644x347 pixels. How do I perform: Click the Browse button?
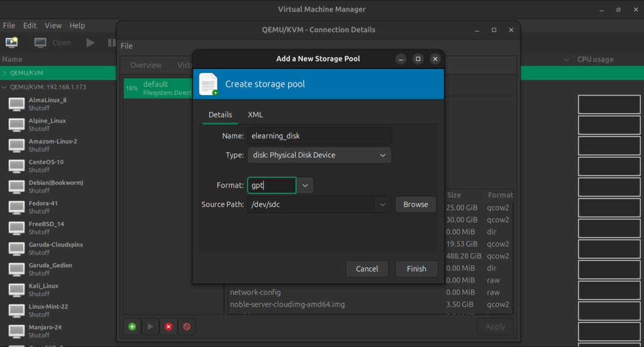point(416,204)
